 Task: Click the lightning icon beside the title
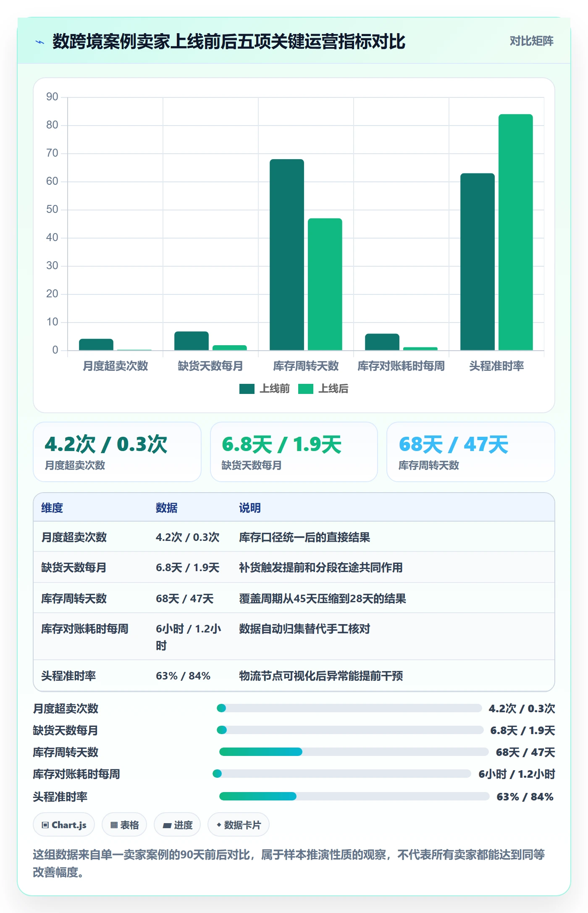click(x=40, y=42)
